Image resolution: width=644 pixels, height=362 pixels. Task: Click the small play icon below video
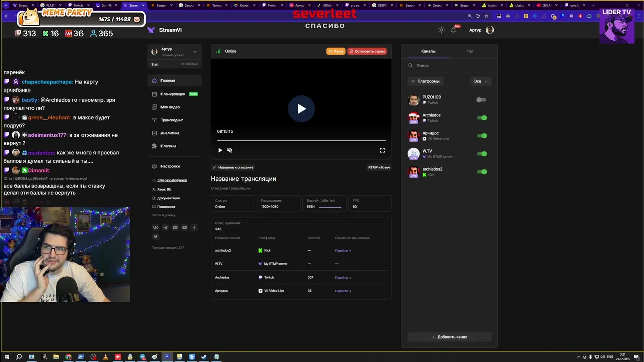tap(220, 150)
